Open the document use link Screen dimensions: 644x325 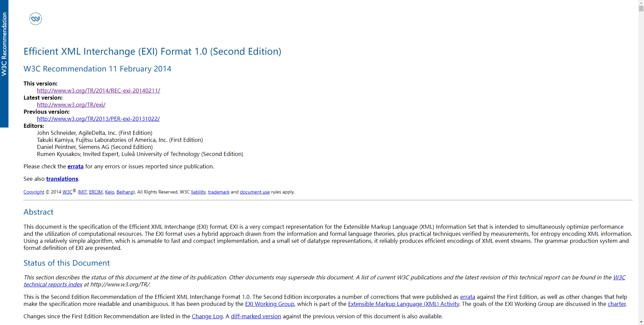click(x=255, y=192)
